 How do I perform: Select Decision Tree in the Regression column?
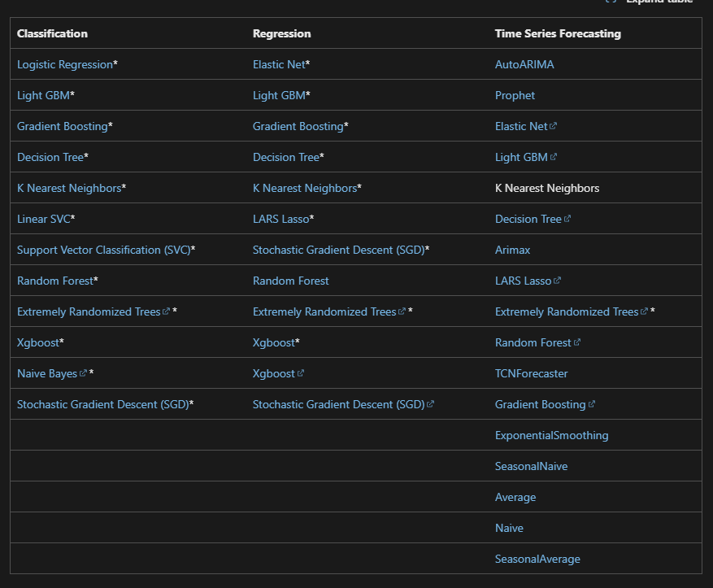pos(286,157)
